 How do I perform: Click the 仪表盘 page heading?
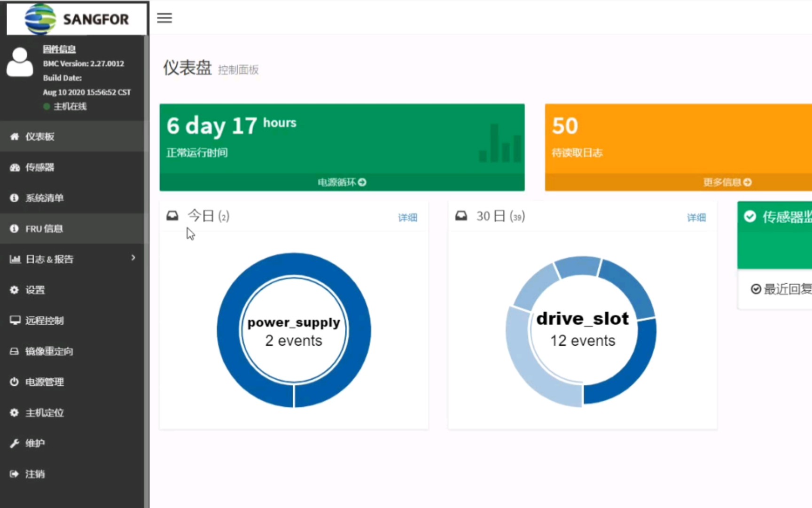pyautogui.click(x=187, y=68)
